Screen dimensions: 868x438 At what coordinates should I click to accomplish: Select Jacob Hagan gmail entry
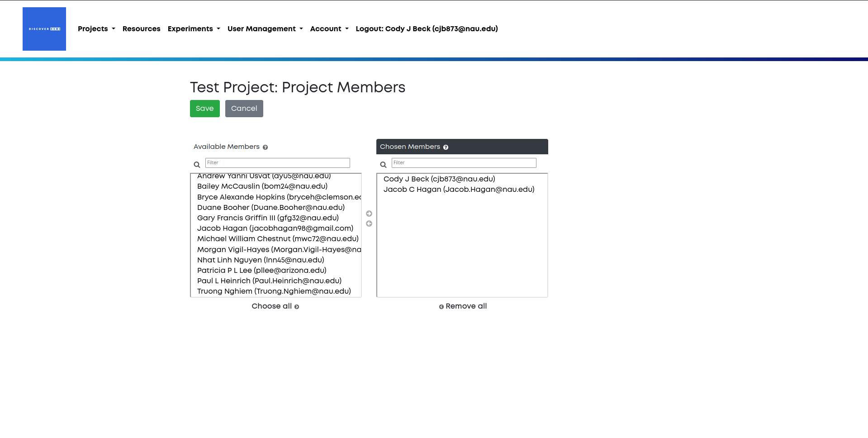coord(276,229)
